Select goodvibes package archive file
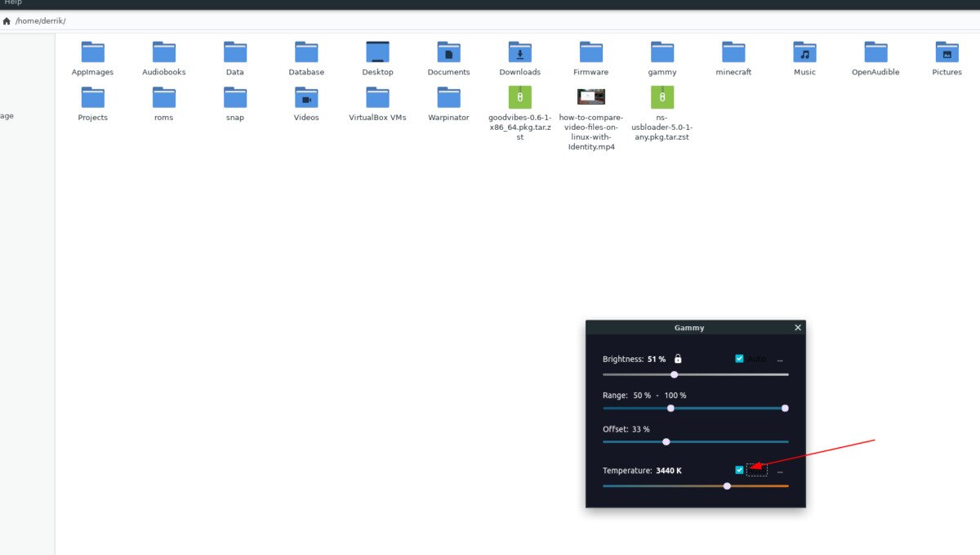 (519, 97)
